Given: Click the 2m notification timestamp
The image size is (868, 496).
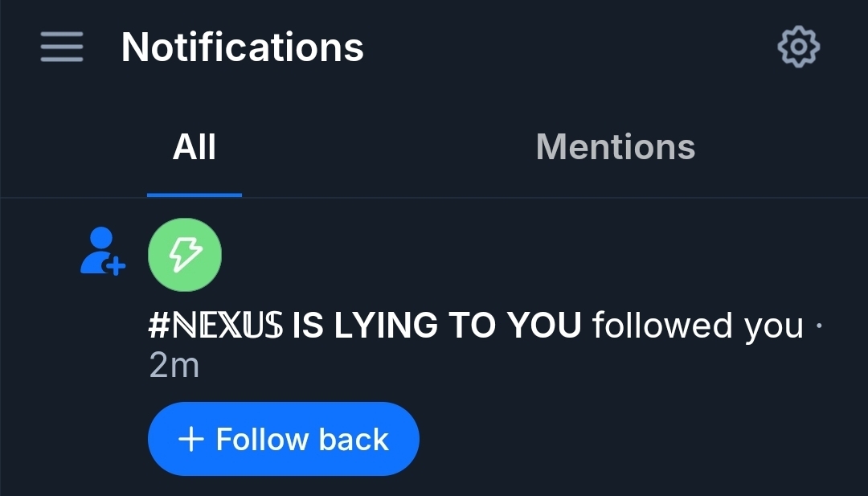Looking at the screenshot, I should [174, 366].
